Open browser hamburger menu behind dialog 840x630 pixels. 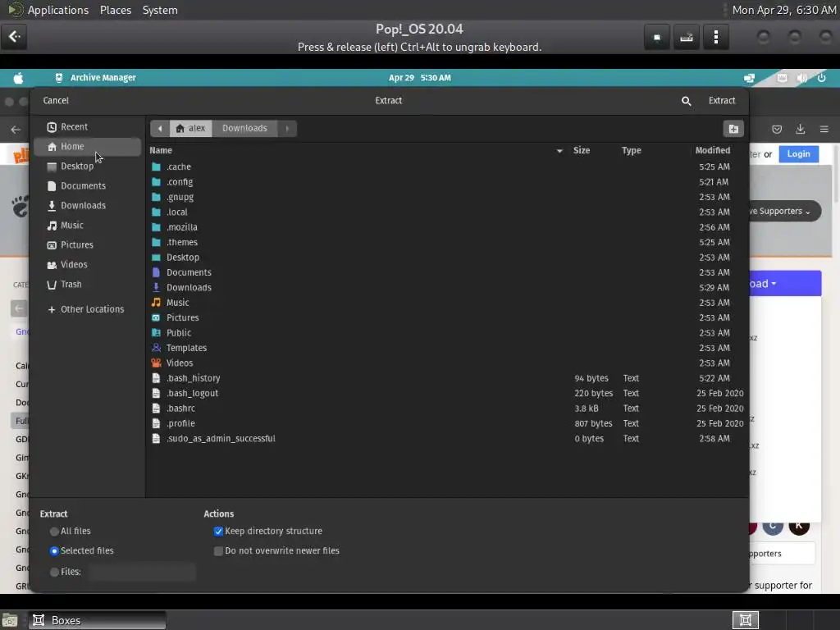coord(824,129)
